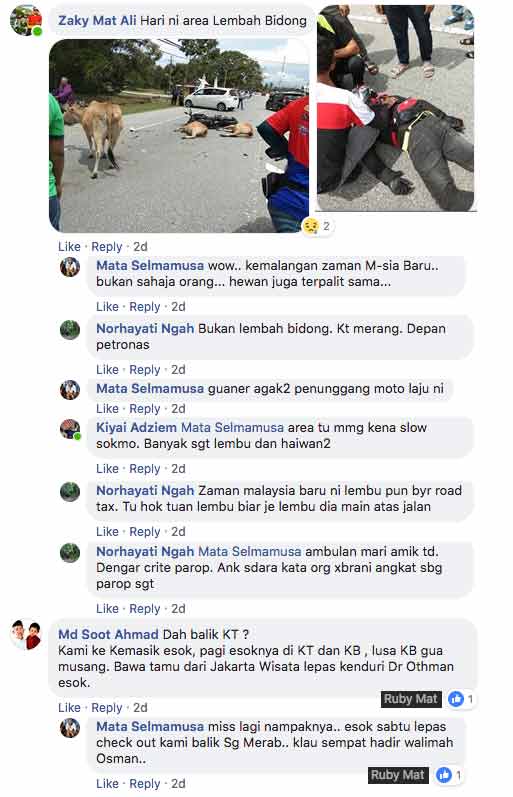Image resolution: width=513 pixels, height=797 pixels.
Task: Reply to Zaky Mat Ali's comment
Action: (107, 247)
